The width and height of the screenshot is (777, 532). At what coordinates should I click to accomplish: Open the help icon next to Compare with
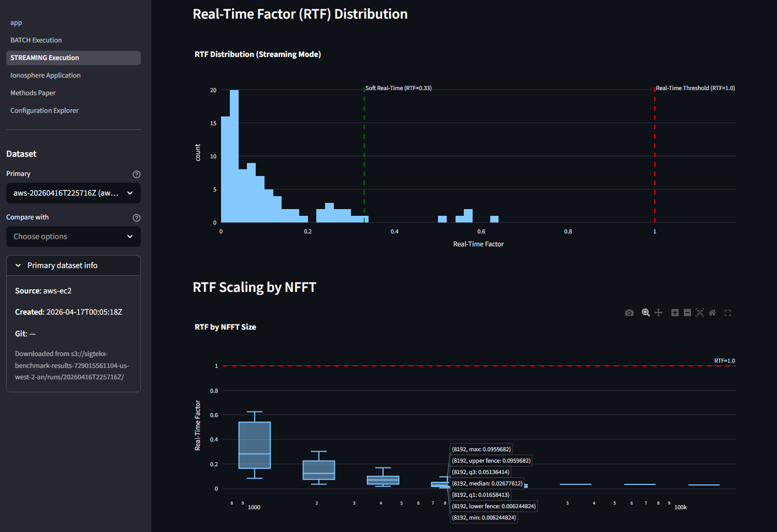[x=136, y=217]
